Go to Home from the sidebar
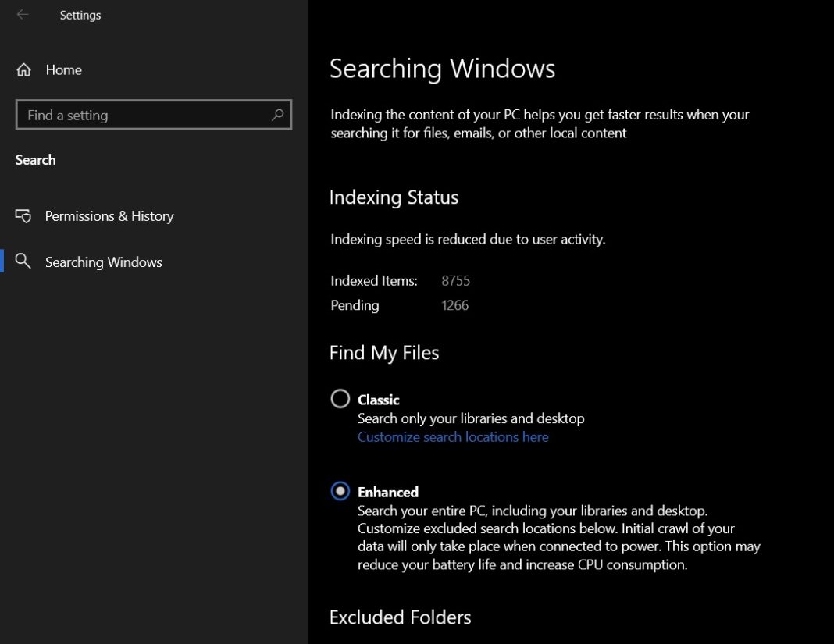This screenshot has width=834, height=644. point(64,70)
